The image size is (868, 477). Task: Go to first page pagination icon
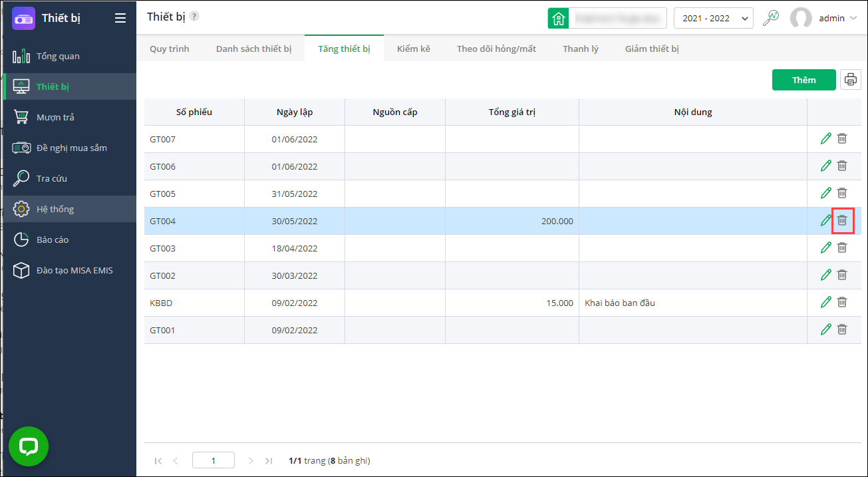(x=158, y=460)
